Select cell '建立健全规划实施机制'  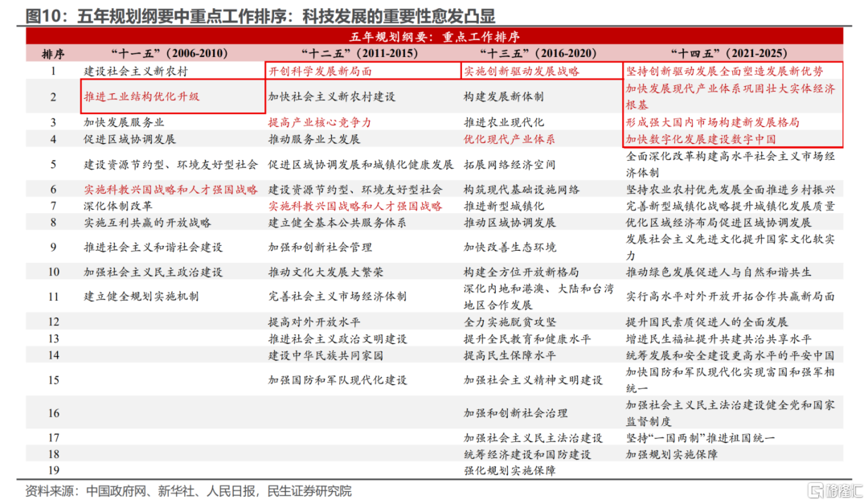pos(141,297)
